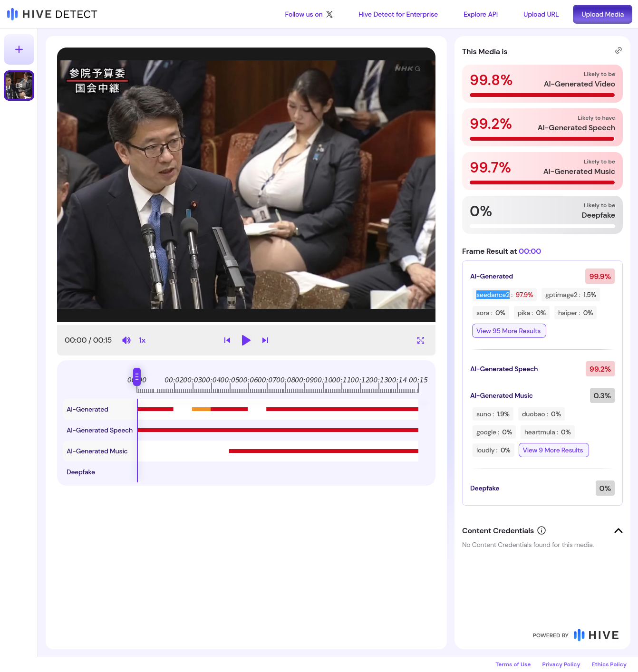
Task: Play the video
Action: [246, 340]
